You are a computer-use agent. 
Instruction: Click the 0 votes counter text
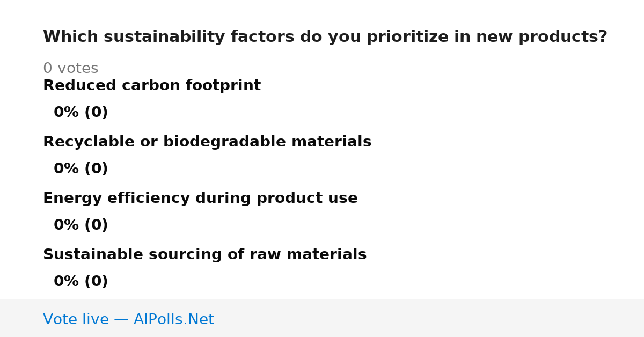[70, 69]
